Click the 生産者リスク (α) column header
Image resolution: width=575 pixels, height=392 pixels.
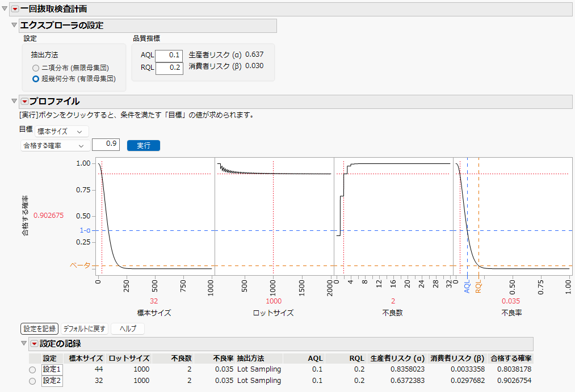tap(397, 359)
